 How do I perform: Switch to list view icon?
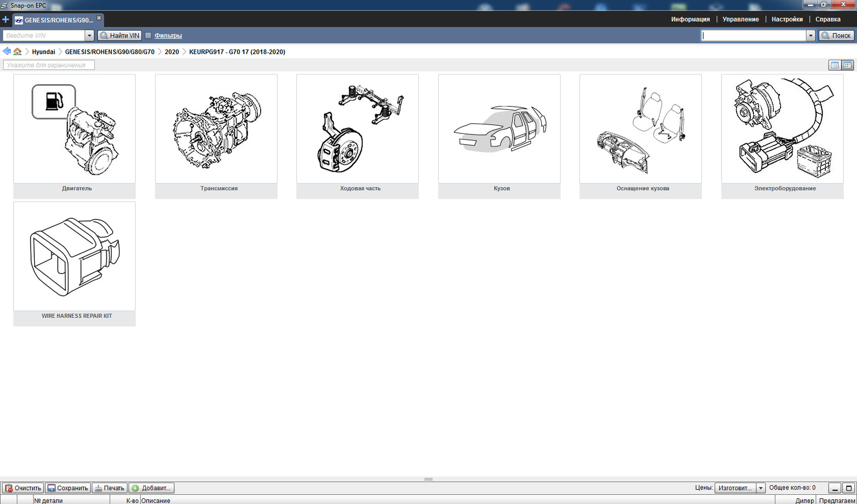point(834,65)
